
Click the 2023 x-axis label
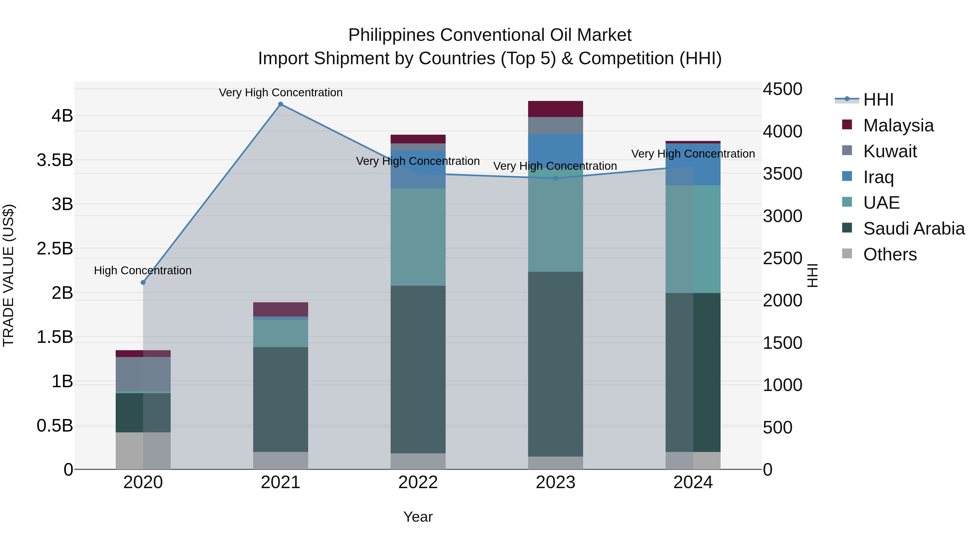coord(555,482)
